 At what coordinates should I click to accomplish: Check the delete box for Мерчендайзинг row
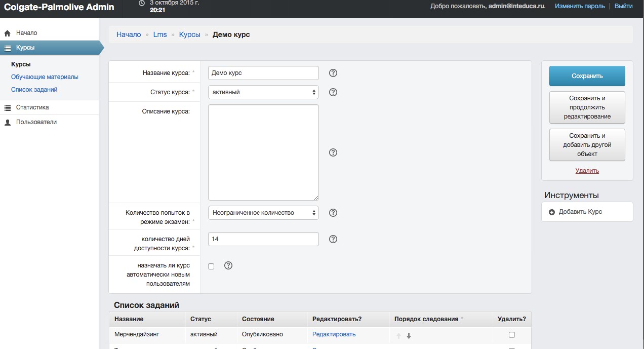512,335
